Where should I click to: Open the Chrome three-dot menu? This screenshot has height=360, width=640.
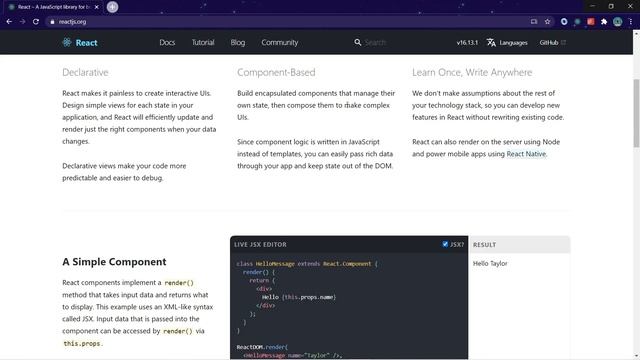pyautogui.click(x=631, y=22)
